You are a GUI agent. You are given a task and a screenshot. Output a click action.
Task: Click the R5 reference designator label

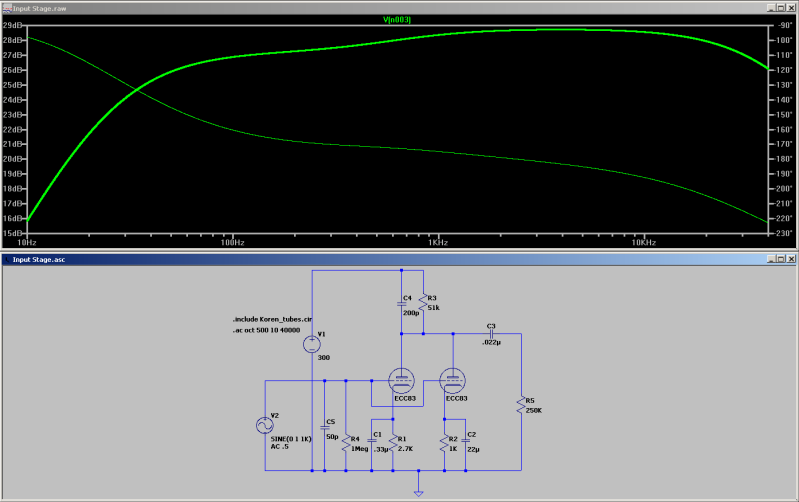[530, 401]
